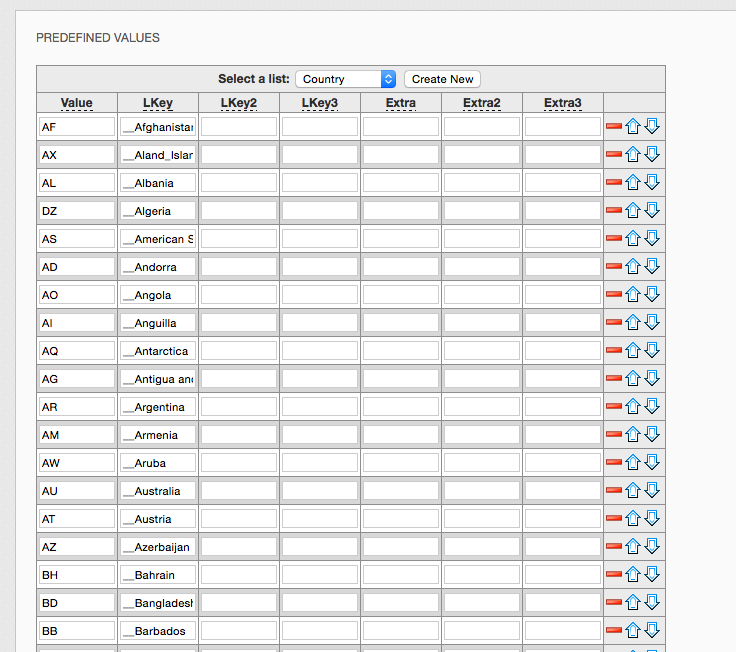Click the Extra2 column header
This screenshot has height=652, width=736.
[481, 103]
